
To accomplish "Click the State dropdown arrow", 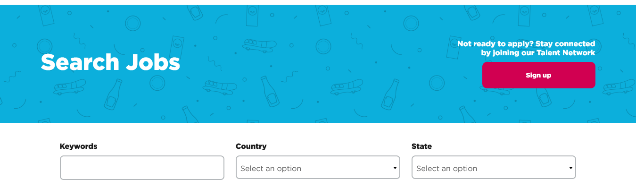I will (570, 168).
